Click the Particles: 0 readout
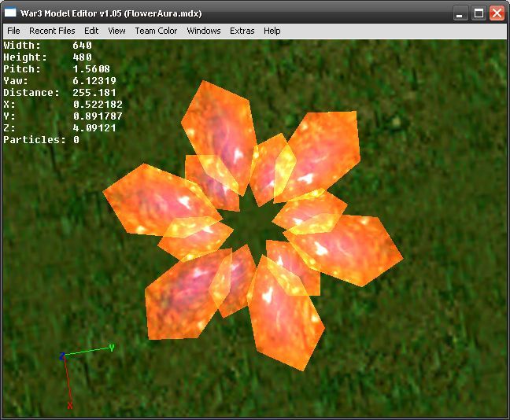This screenshot has width=510, height=420. [x=41, y=140]
